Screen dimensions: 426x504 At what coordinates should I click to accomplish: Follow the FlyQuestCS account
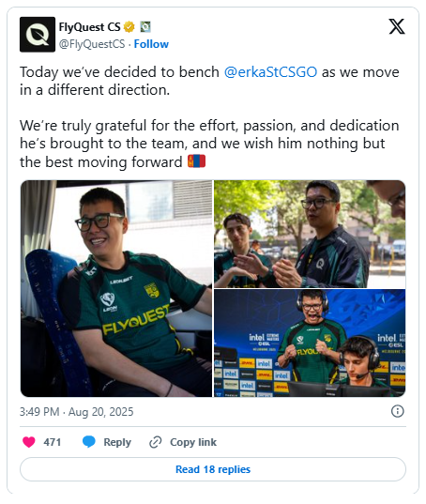tap(151, 44)
